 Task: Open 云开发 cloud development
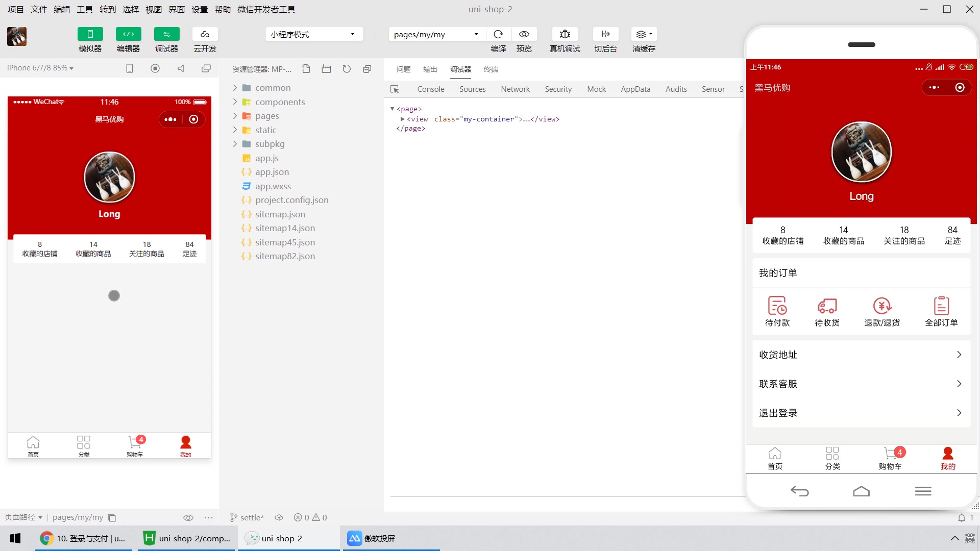coord(205,34)
